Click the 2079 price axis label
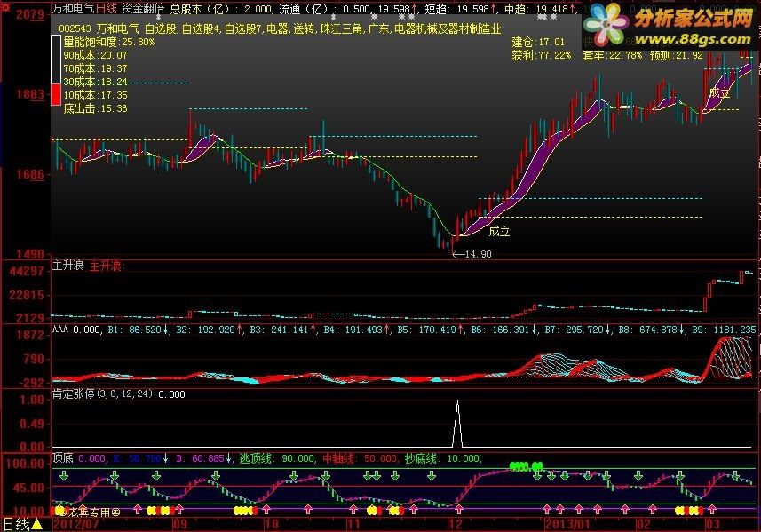The width and height of the screenshot is (761, 532). pyautogui.click(x=29, y=14)
